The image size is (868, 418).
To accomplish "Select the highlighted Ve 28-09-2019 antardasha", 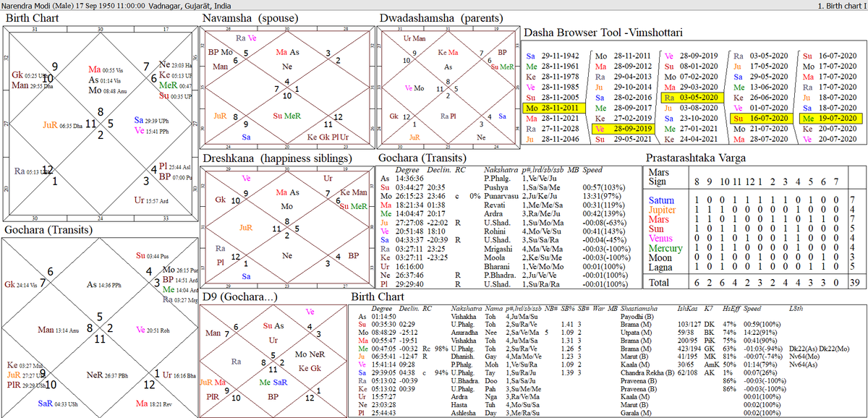I will click(623, 128).
